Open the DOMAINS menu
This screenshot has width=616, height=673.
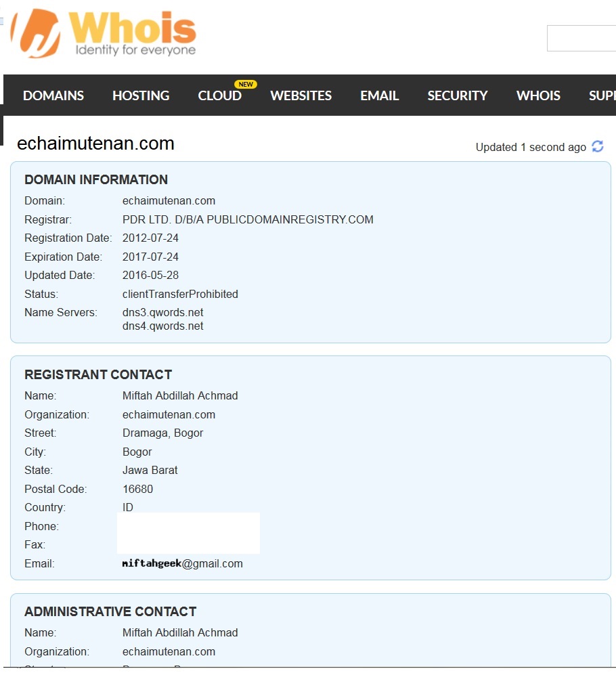[53, 95]
